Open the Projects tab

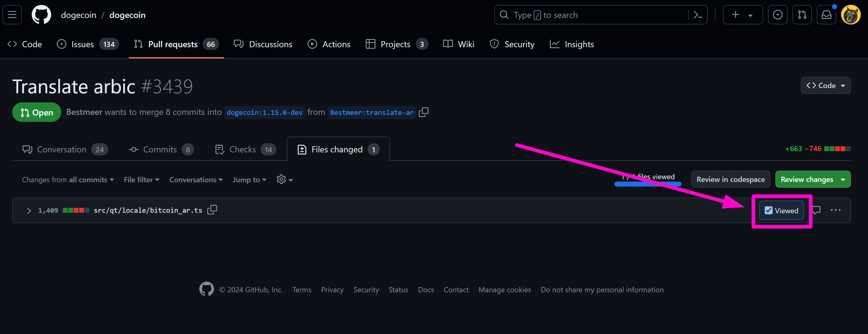pos(397,44)
